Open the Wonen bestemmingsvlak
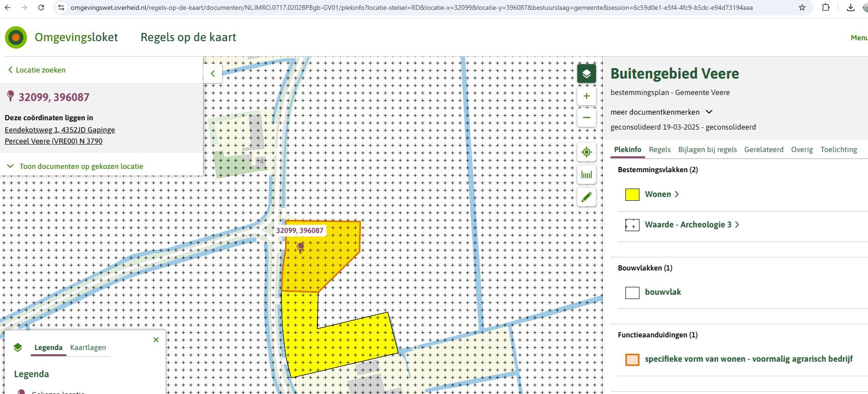This screenshot has height=394, width=868. (x=662, y=194)
